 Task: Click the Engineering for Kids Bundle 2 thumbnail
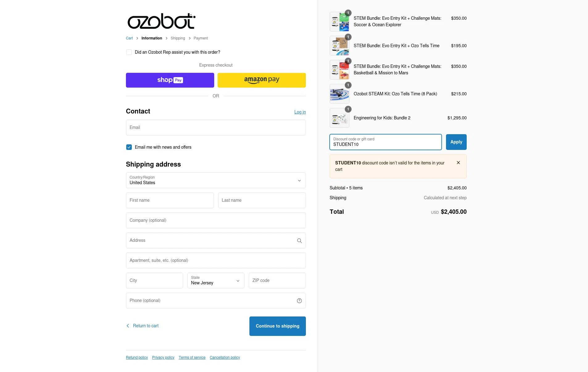[339, 118]
